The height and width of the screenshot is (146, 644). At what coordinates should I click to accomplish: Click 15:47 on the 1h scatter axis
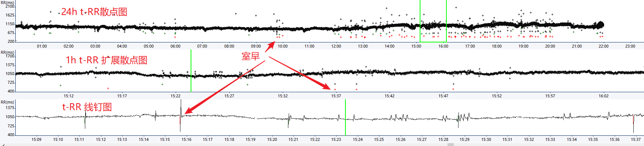[x=443, y=96]
